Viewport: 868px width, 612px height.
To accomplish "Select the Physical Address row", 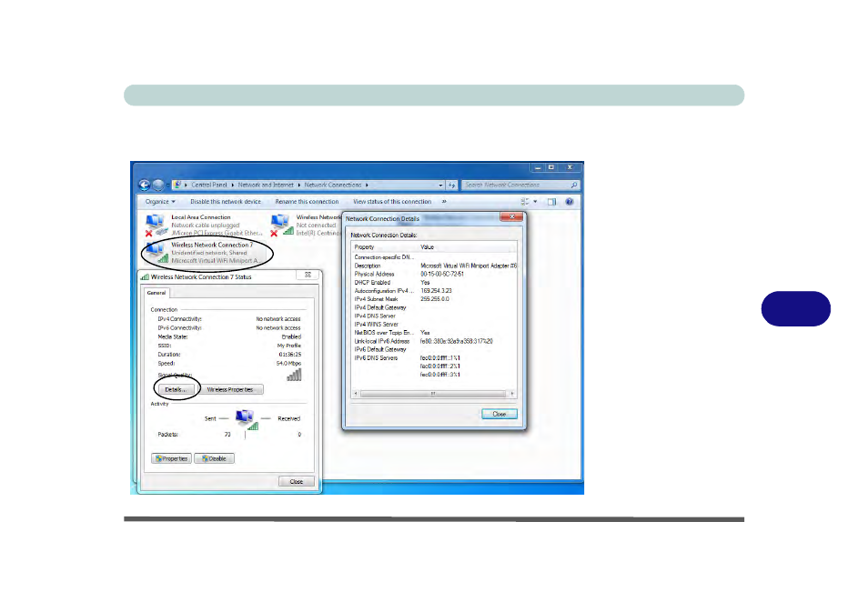I will pyautogui.click(x=435, y=274).
